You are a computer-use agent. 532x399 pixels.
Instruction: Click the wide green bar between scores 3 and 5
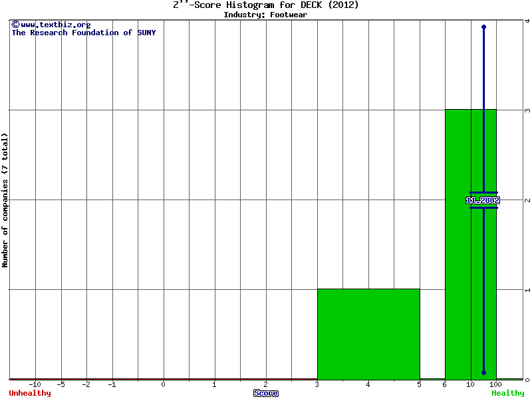tap(368, 334)
